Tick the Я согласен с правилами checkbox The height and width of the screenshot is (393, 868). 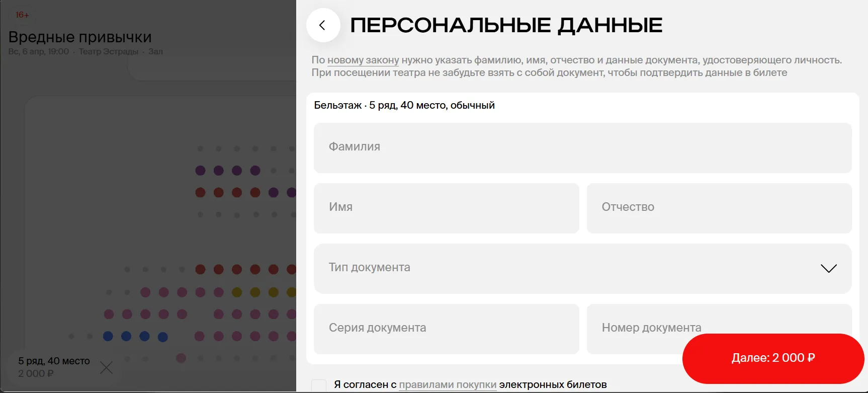(x=319, y=385)
